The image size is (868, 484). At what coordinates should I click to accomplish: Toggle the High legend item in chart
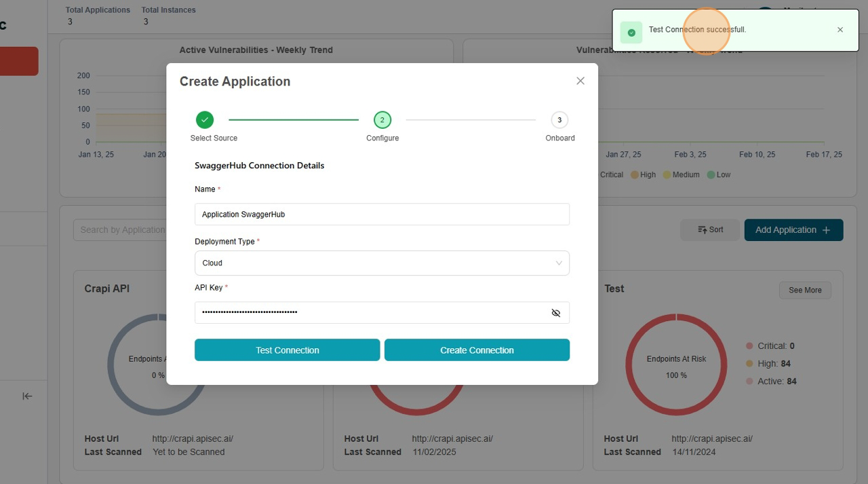643,174
